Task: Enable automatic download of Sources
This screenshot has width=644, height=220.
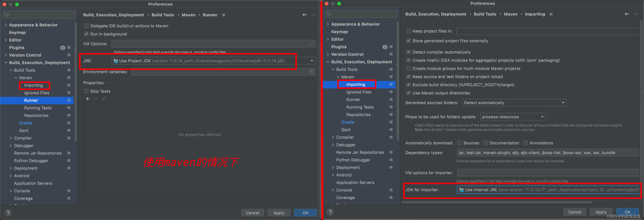Action: point(459,143)
